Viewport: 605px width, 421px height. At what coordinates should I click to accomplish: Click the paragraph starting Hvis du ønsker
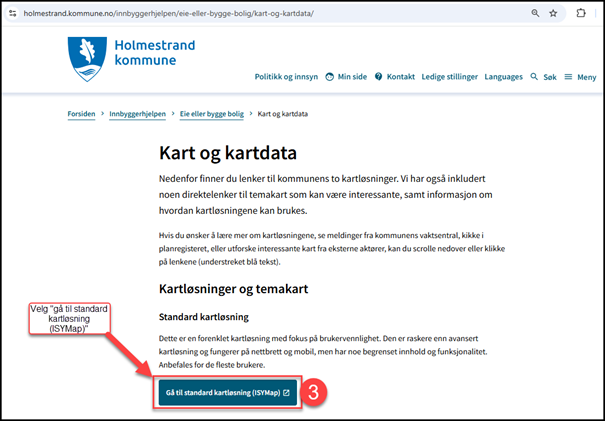pyautogui.click(x=332, y=249)
